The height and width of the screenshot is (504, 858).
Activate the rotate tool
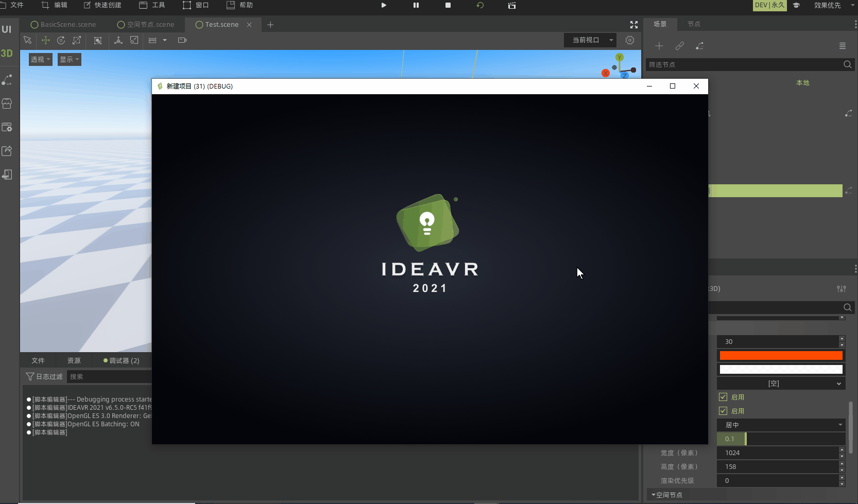tap(61, 40)
